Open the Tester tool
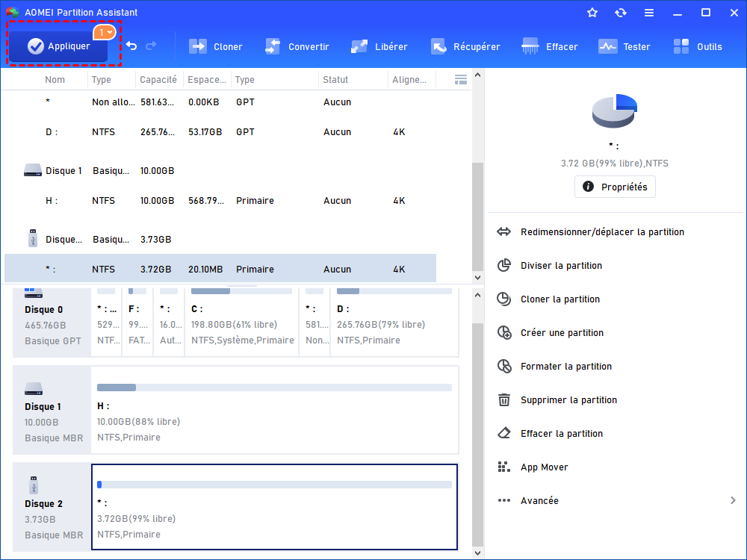Viewport: 747px width, 560px height. pyautogui.click(x=624, y=46)
